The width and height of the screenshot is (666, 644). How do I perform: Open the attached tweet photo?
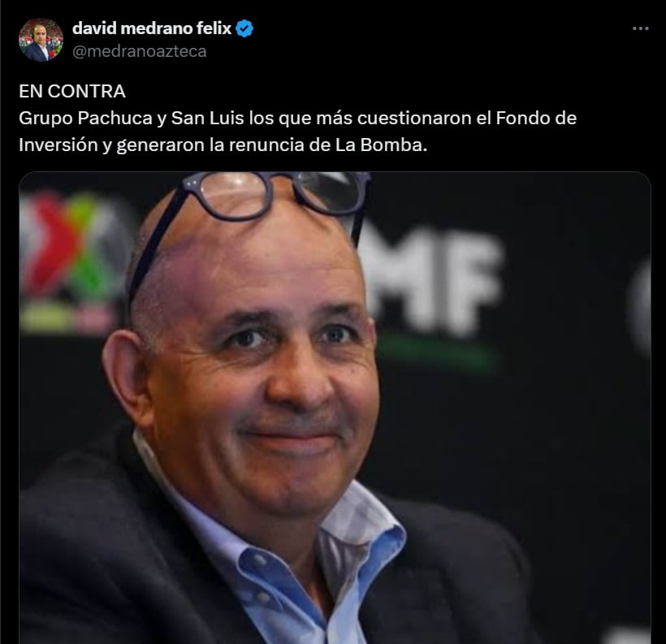coord(335,408)
